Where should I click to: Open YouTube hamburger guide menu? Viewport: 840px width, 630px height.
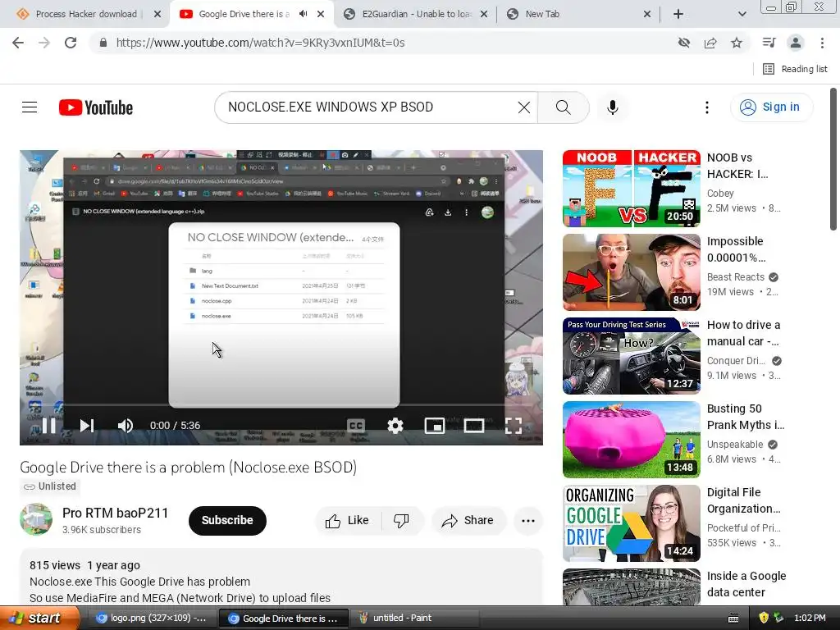click(x=30, y=107)
